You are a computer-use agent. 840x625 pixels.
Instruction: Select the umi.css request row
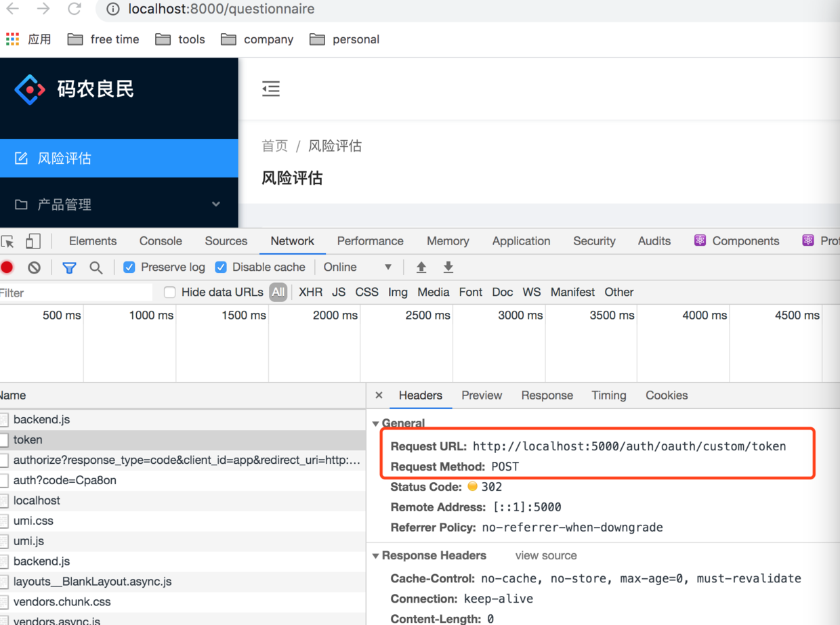tap(183, 521)
